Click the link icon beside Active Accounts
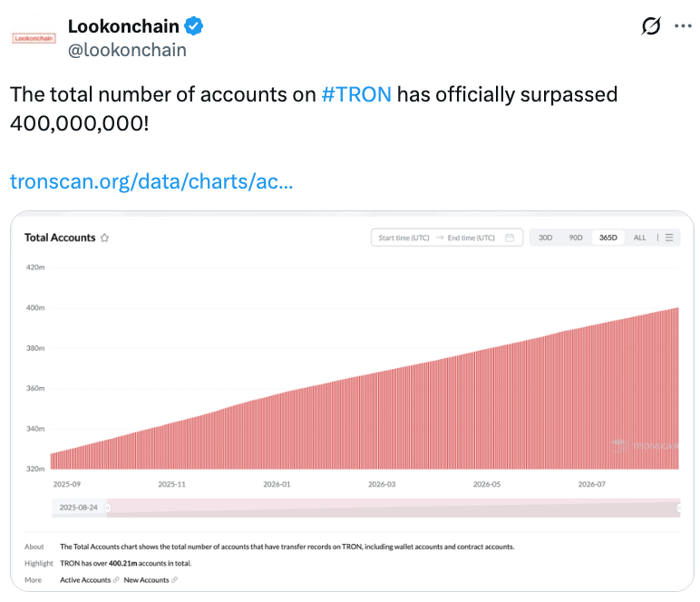 117,579
